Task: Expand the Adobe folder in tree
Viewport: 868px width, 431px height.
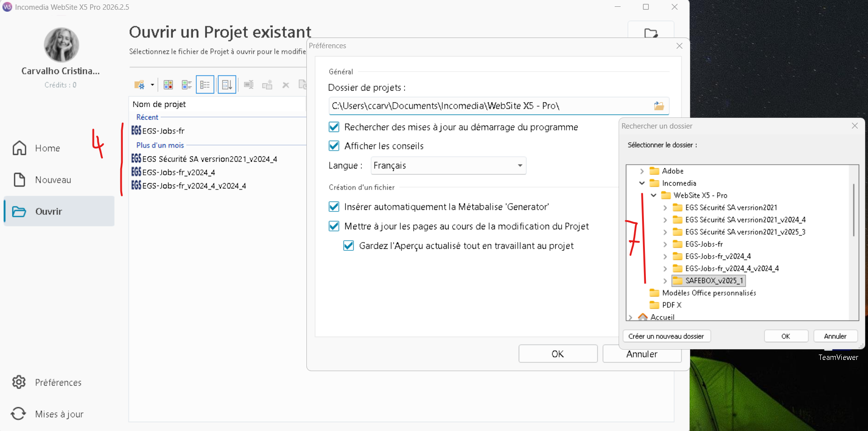Action: (x=642, y=171)
